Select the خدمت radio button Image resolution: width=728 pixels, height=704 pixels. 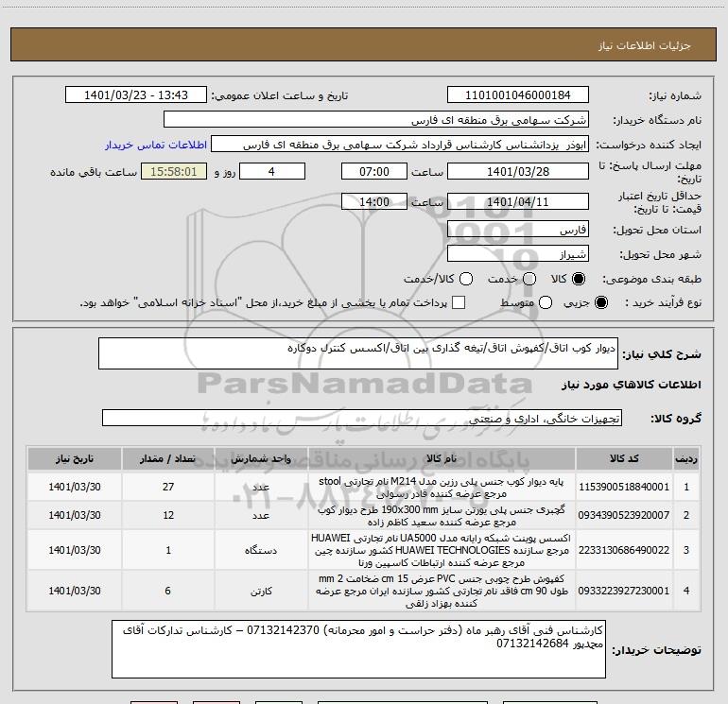529,279
